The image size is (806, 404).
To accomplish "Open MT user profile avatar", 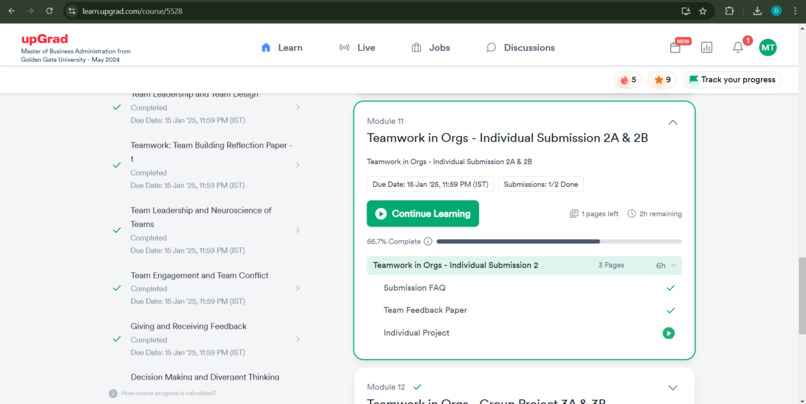I will pyautogui.click(x=767, y=48).
